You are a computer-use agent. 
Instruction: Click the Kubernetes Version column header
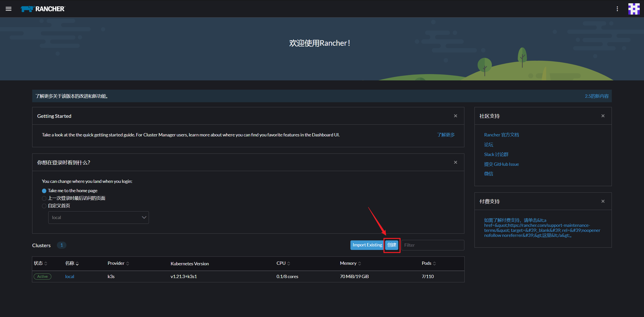pos(190,264)
